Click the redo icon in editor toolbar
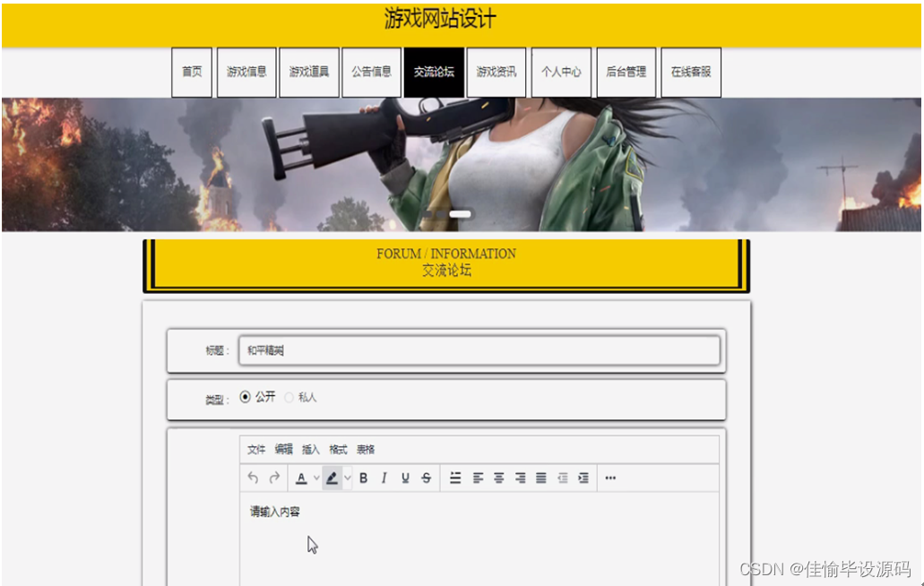The height and width of the screenshot is (586, 924). (x=274, y=478)
